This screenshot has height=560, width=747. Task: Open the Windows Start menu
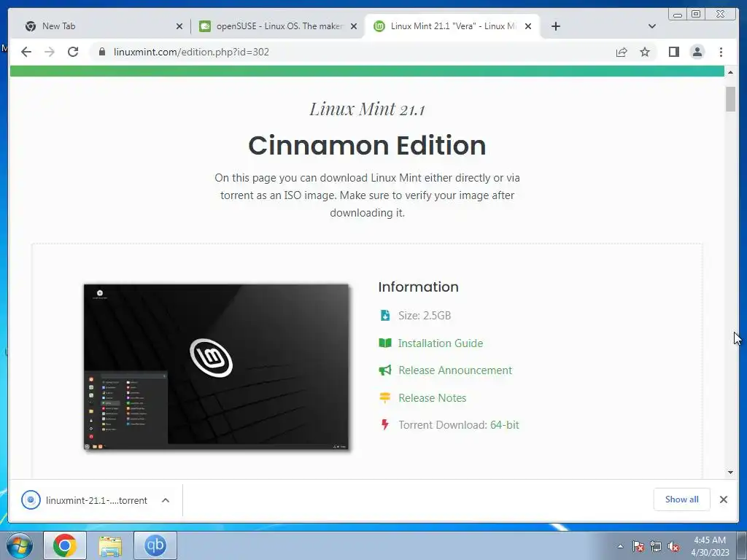(x=20, y=545)
